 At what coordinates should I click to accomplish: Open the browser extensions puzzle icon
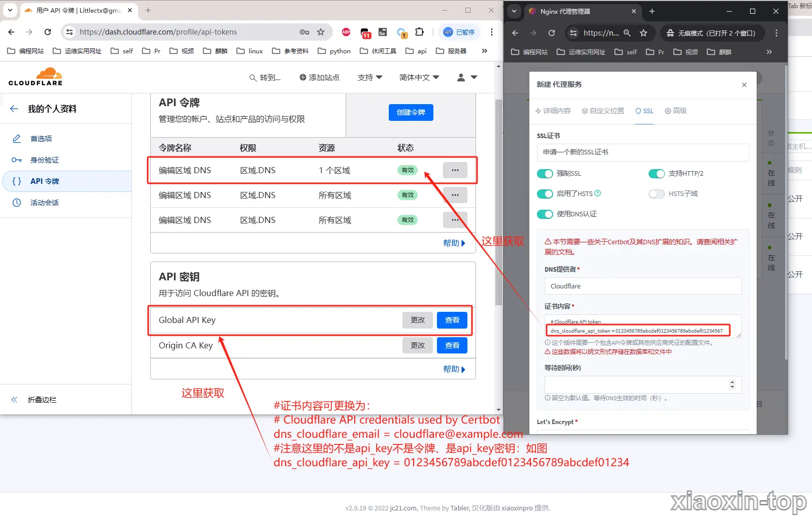(419, 32)
